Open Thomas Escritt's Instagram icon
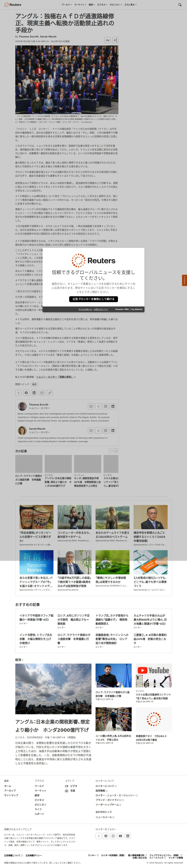 [105, 406]
